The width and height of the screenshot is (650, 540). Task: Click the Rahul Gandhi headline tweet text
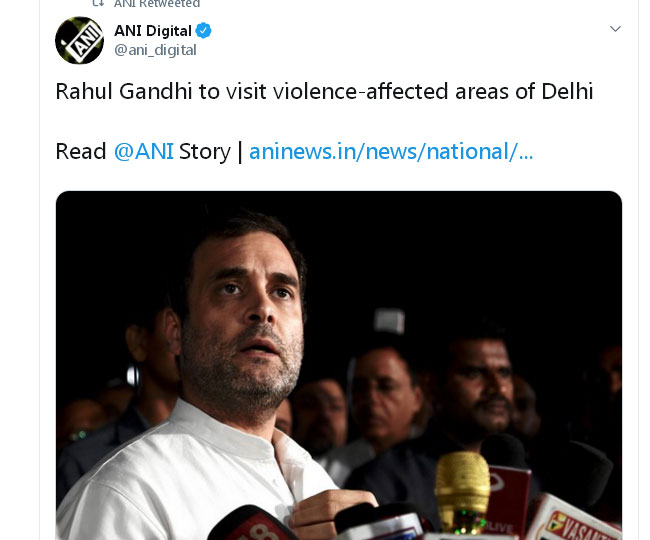[324, 91]
